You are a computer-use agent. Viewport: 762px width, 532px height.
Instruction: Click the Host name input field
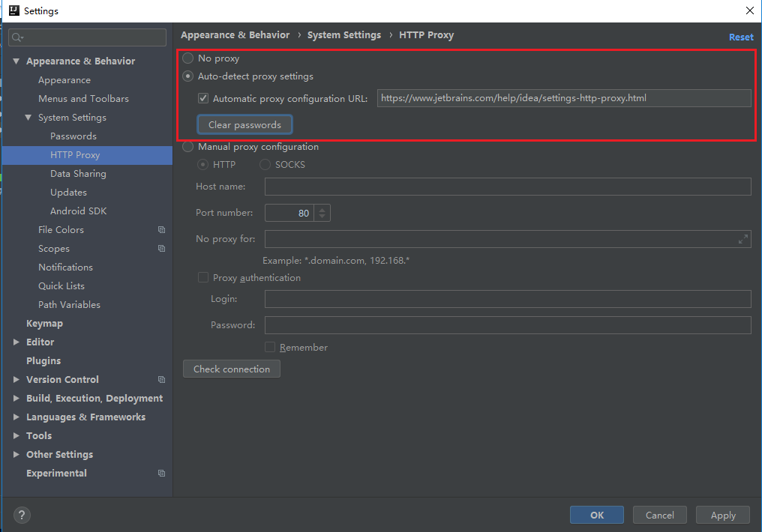pyautogui.click(x=508, y=187)
